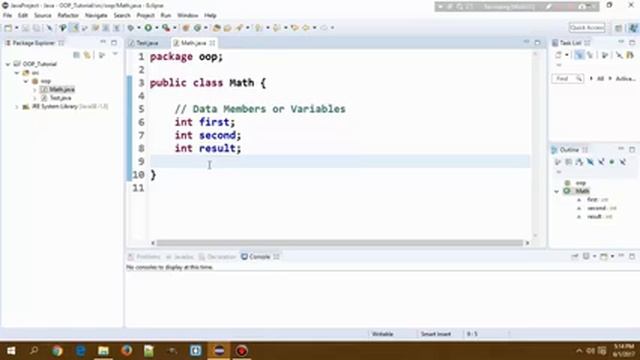Click the New Task icon in Task List
Image resolution: width=640 pixels, height=360 pixels.
pyautogui.click(x=558, y=55)
